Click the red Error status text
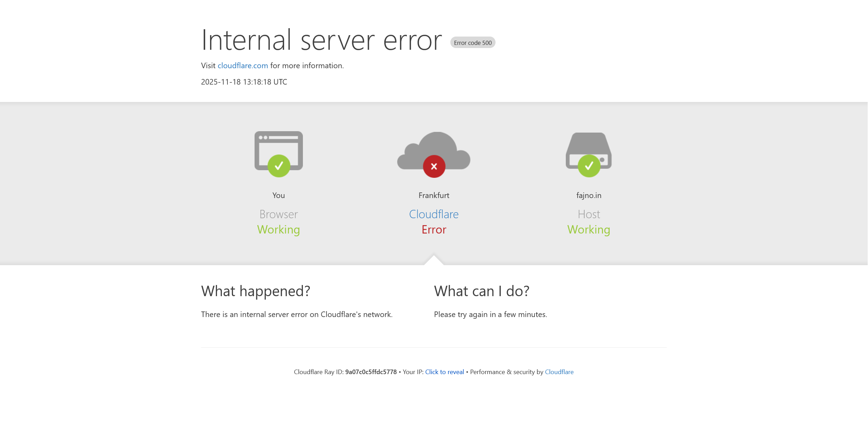Screen dimensions: 868x443 [x=434, y=230]
